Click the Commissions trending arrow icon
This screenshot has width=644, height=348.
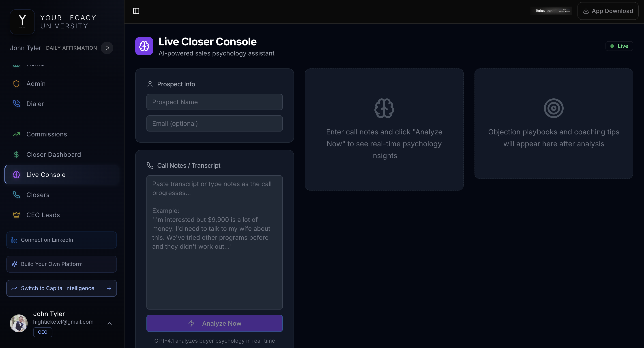click(x=16, y=134)
